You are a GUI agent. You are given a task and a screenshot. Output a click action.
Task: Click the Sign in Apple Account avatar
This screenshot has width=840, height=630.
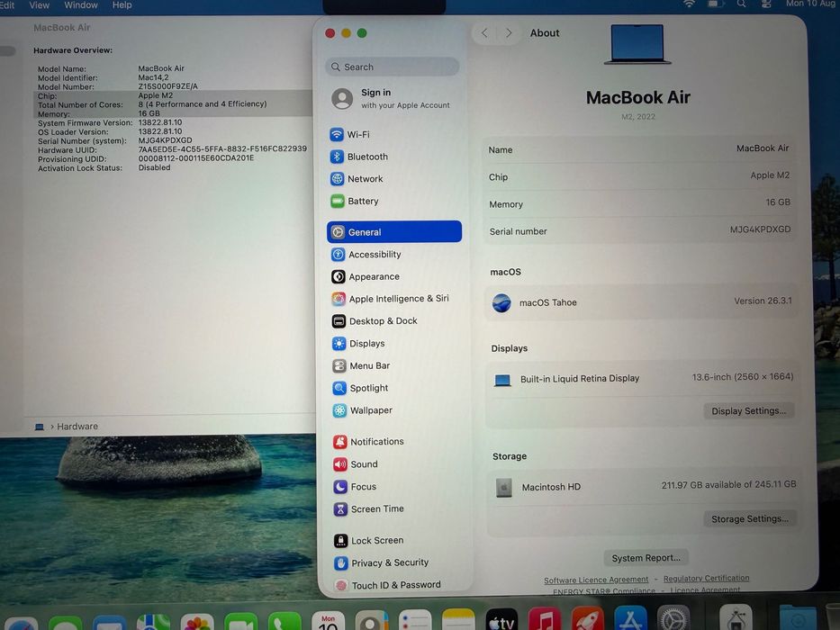coord(342,99)
